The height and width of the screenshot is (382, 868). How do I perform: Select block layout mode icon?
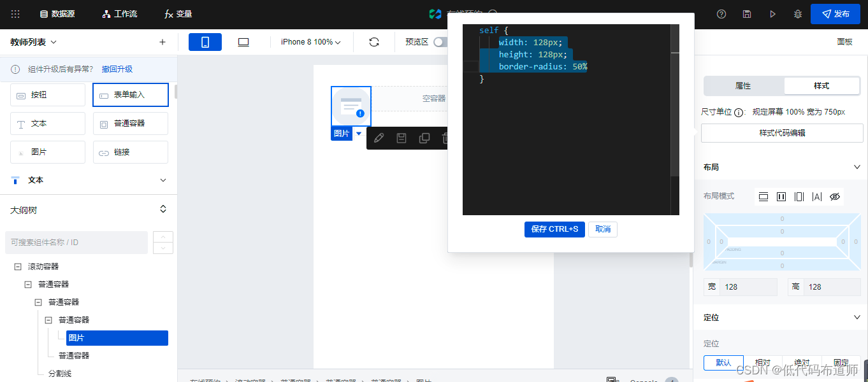pos(763,197)
